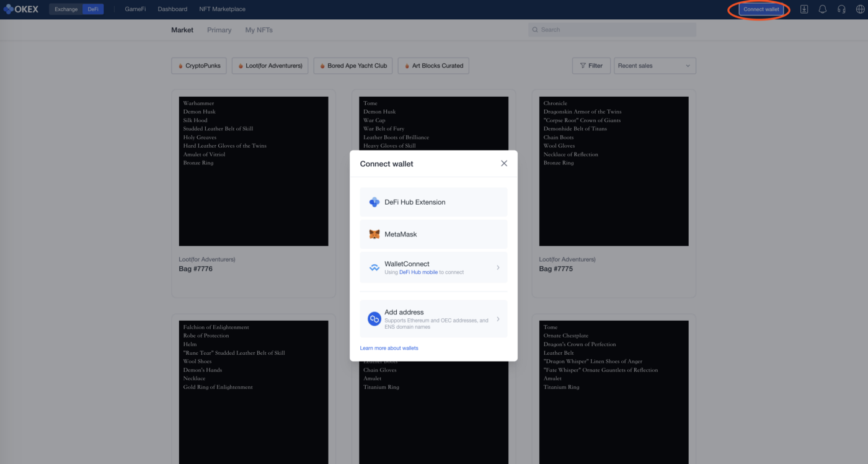Focus the Search input field
This screenshot has width=868, height=464.
612,30
